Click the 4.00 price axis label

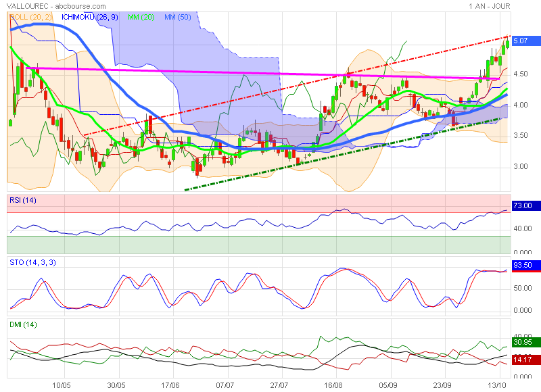[521, 105]
